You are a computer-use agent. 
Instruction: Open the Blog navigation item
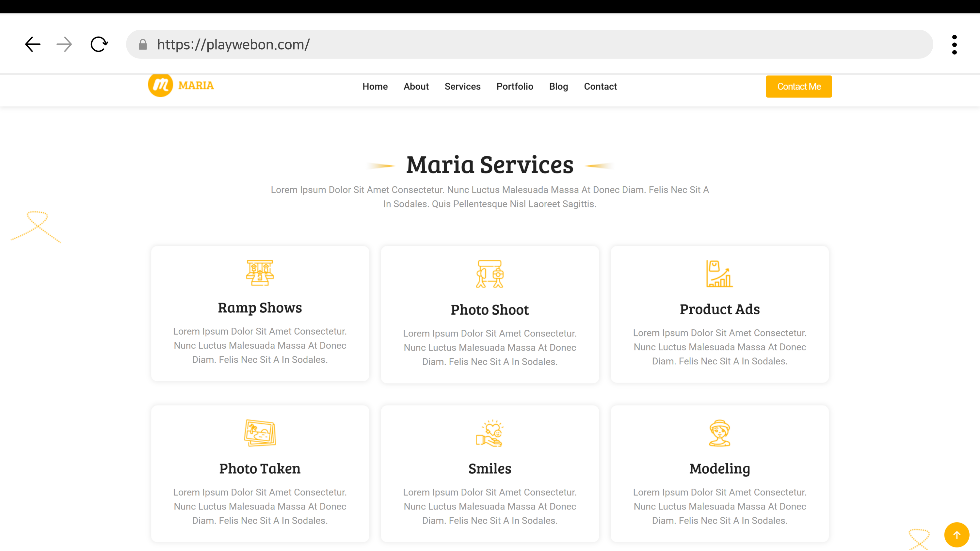[x=558, y=86]
